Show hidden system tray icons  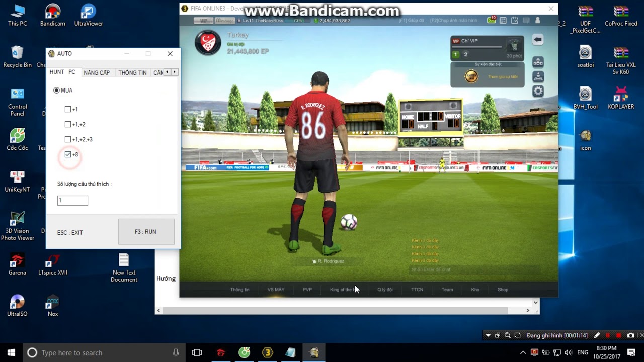click(523, 352)
